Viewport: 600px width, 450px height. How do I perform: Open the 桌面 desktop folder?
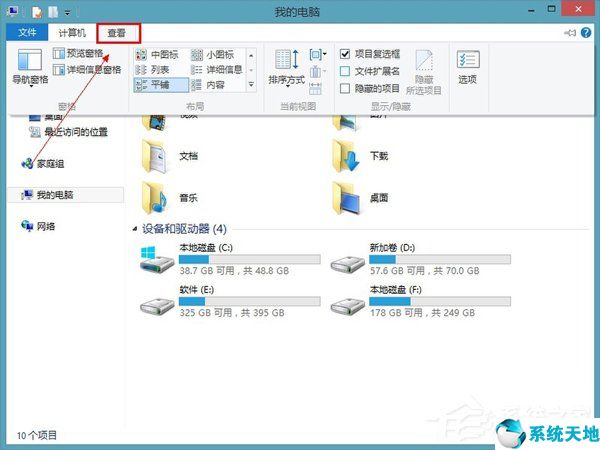[x=360, y=198]
